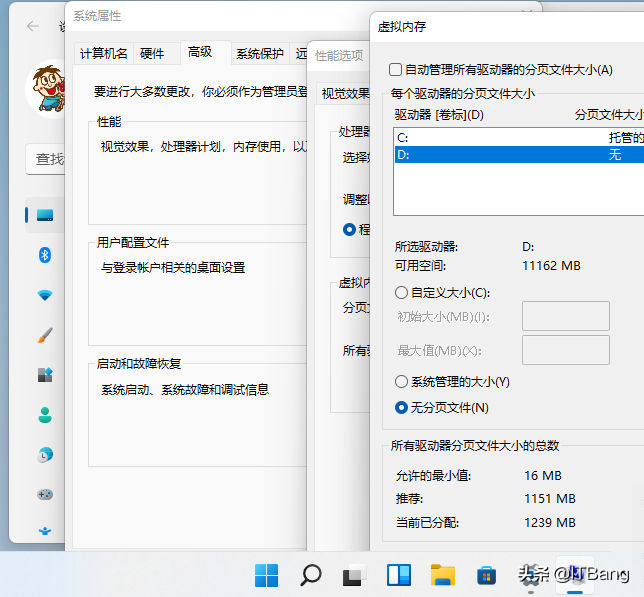Switch to 计算机名 tab
Viewport: 644px width, 597px height.
click(x=103, y=54)
